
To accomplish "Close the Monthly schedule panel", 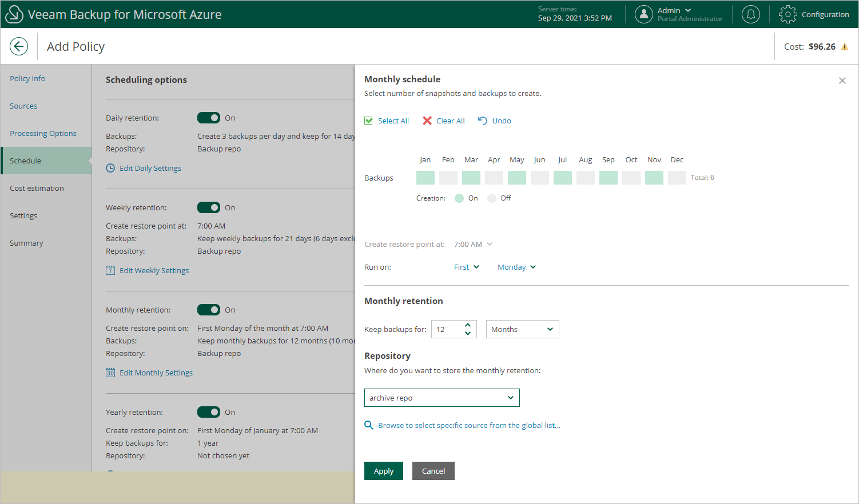I will [842, 81].
